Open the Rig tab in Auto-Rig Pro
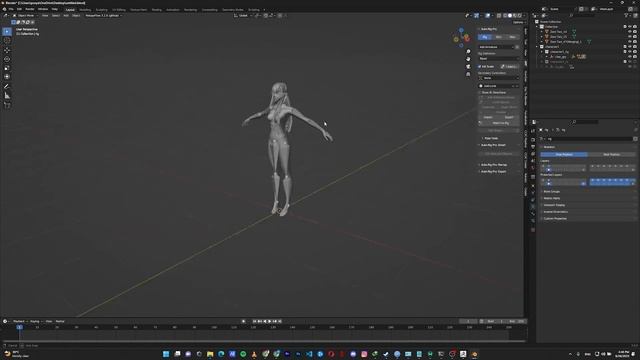Screen dimensions: 640x360 (485, 37)
